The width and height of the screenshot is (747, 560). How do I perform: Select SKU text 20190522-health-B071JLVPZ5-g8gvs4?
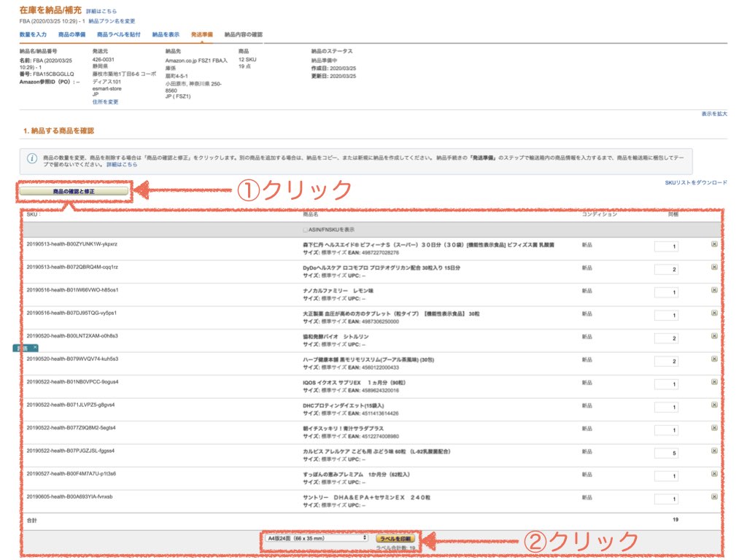coord(71,405)
